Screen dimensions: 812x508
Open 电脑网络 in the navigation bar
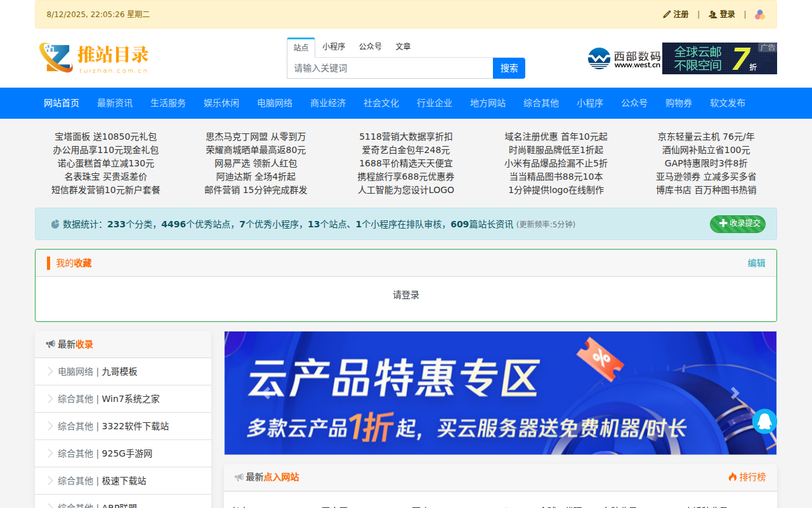click(275, 103)
